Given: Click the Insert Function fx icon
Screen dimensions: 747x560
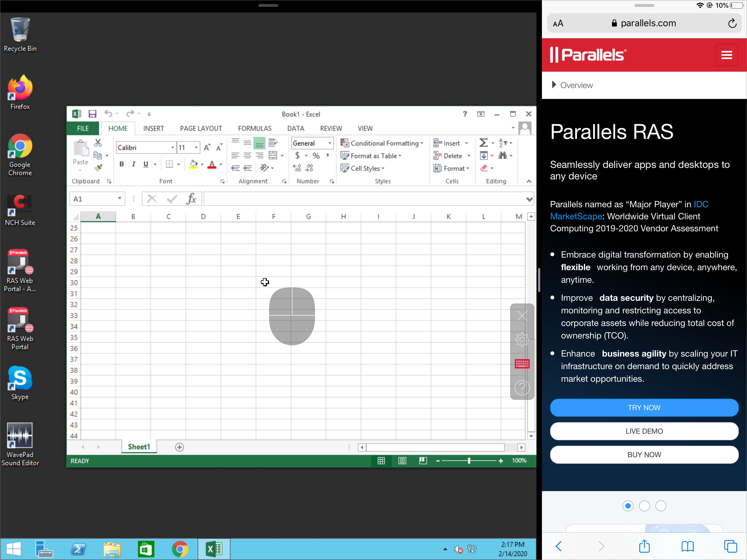Looking at the screenshot, I should (x=191, y=199).
